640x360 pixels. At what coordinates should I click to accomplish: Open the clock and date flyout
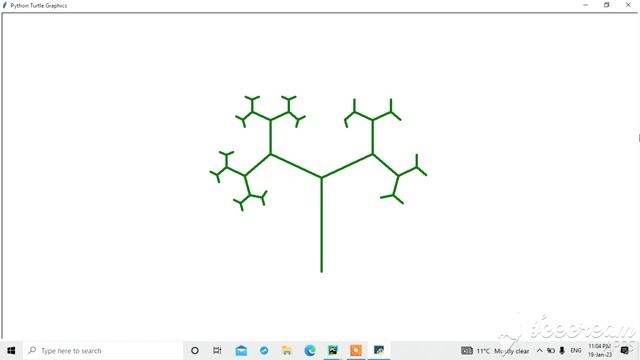click(x=600, y=351)
